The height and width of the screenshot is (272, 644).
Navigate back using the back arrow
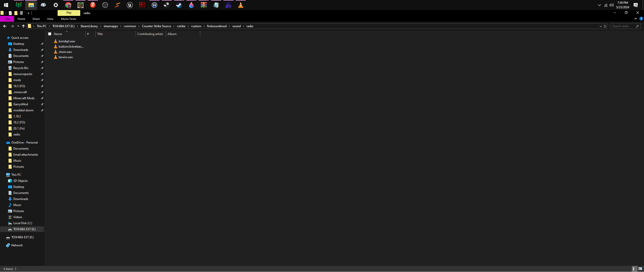pyautogui.click(x=5, y=26)
